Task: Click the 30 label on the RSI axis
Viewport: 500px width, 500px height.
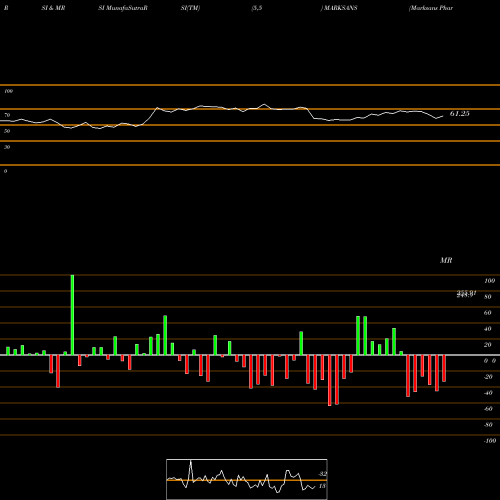Action: [7, 147]
